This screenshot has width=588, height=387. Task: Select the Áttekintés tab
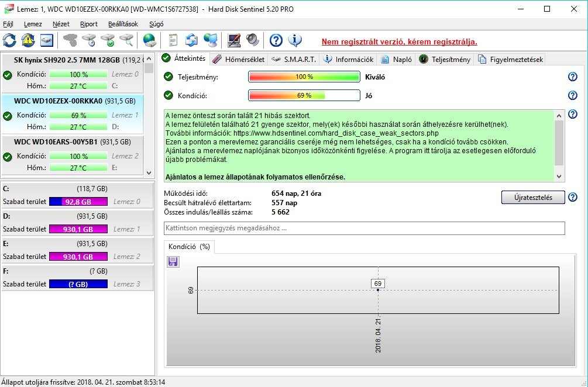click(x=184, y=58)
